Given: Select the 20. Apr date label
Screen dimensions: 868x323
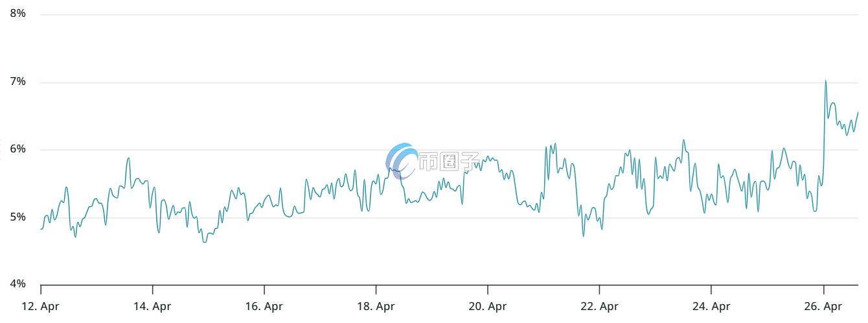Looking at the screenshot, I should (x=488, y=306).
